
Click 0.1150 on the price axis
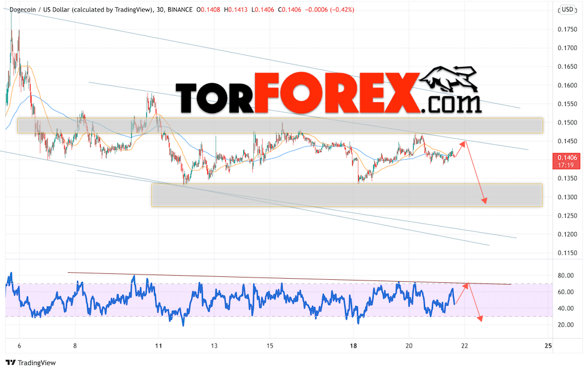click(567, 253)
